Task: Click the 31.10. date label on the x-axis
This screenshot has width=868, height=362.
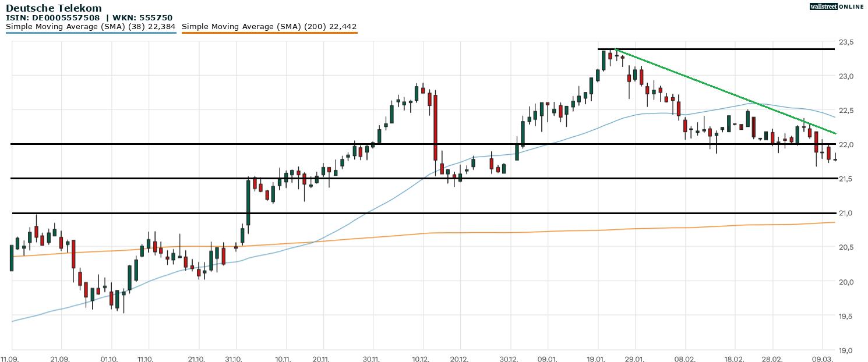Action: [236, 359]
